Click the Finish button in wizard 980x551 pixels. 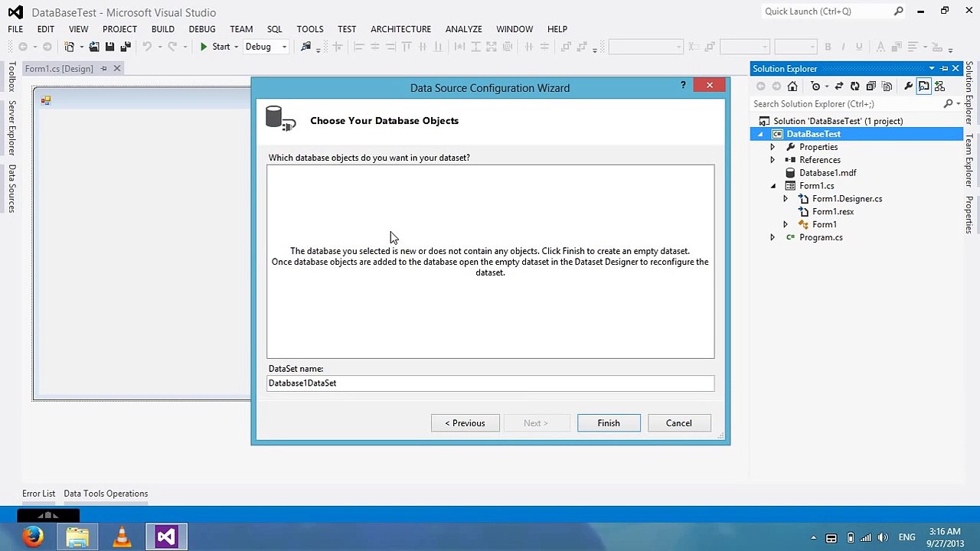pos(609,423)
